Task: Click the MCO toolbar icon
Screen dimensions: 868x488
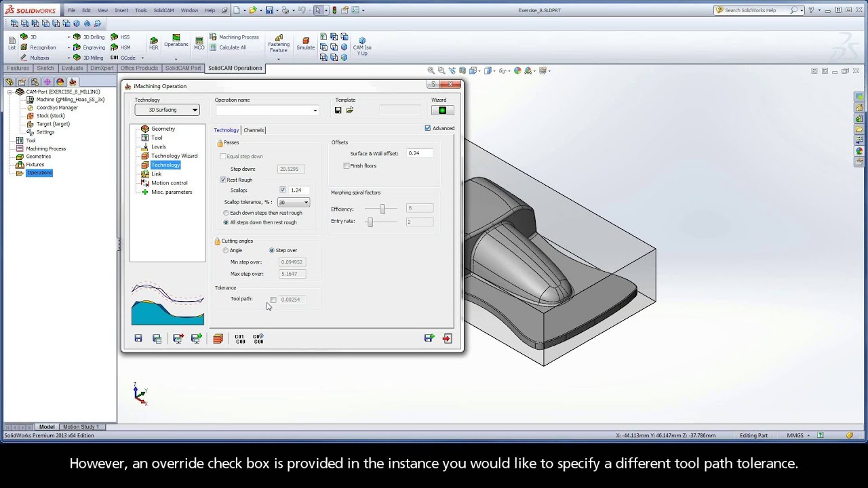Action: [x=199, y=43]
